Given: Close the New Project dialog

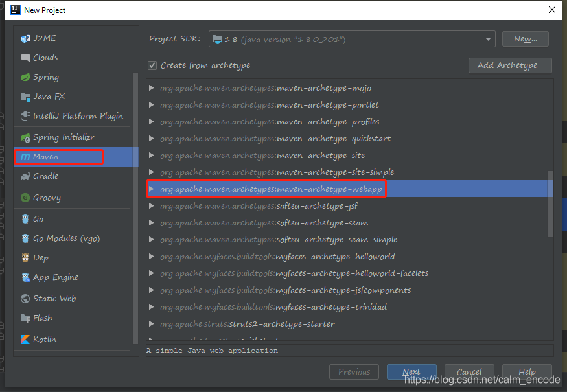Looking at the screenshot, I should tap(552, 10).
